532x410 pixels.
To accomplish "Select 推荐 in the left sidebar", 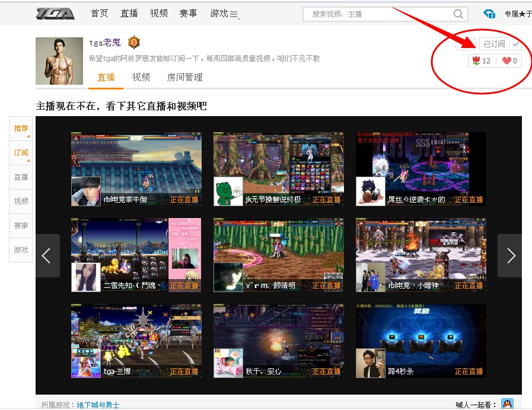I will [x=21, y=129].
